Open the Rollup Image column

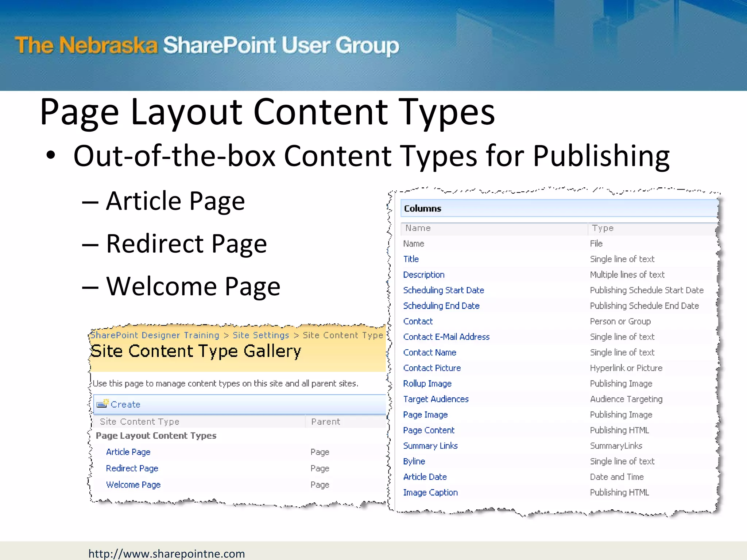tap(427, 384)
